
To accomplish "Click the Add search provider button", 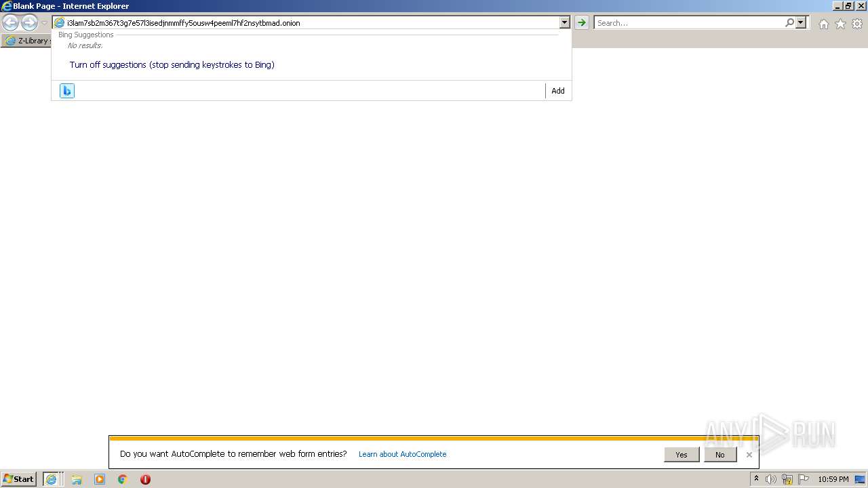I will pos(558,91).
